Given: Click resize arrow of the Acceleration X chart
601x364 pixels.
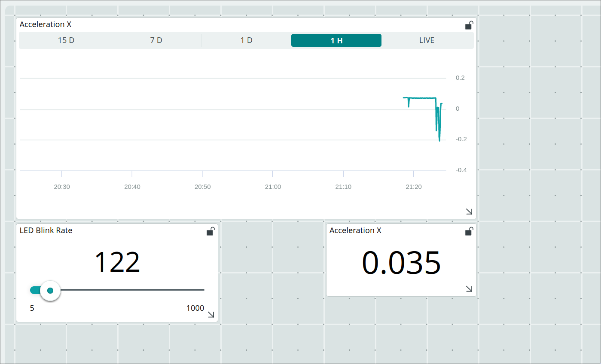Looking at the screenshot, I should tap(469, 211).
